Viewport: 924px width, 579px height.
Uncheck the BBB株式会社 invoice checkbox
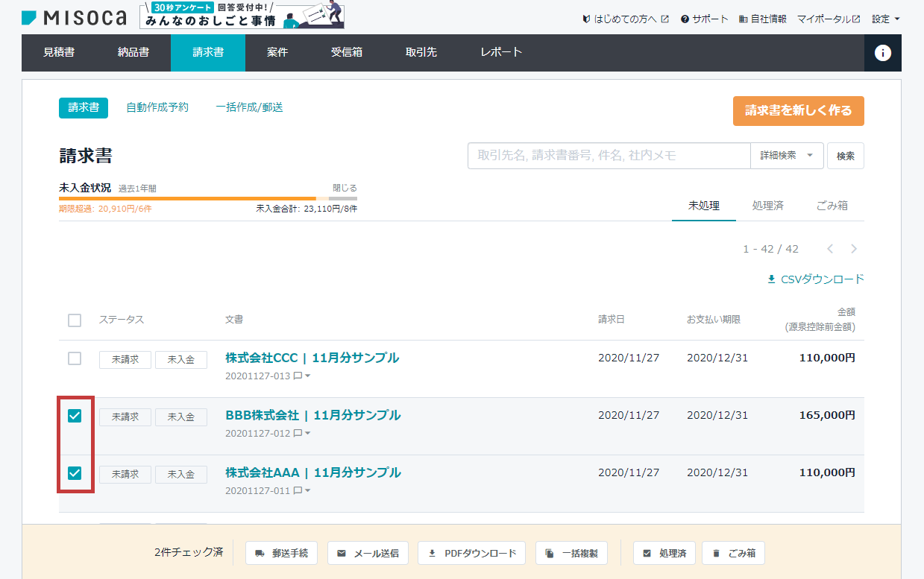point(75,416)
